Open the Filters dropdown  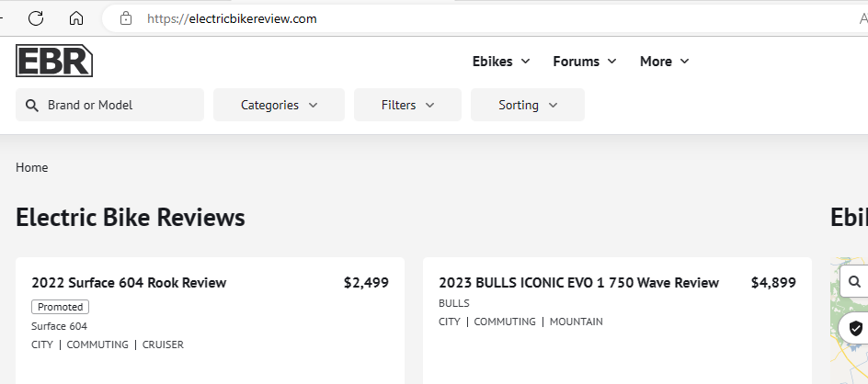coord(407,105)
